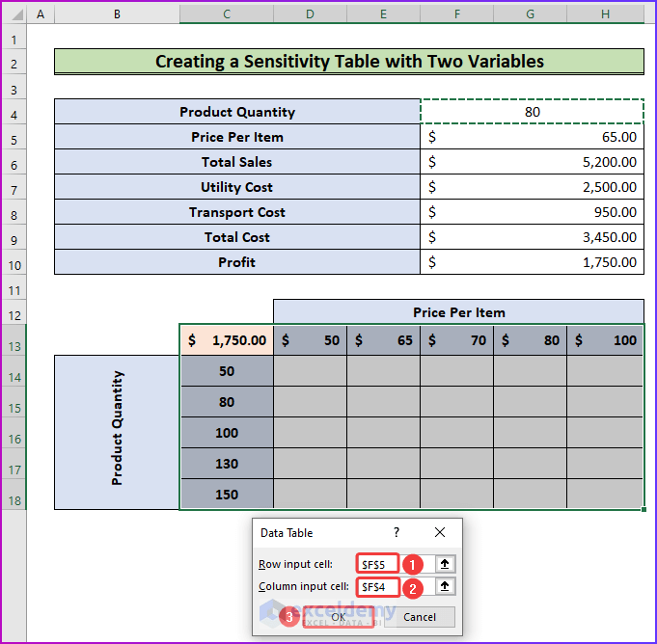Viewport: 657px width, 644px height.
Task: Click the 1,750.00 profit cell in row 10
Action: click(x=533, y=262)
